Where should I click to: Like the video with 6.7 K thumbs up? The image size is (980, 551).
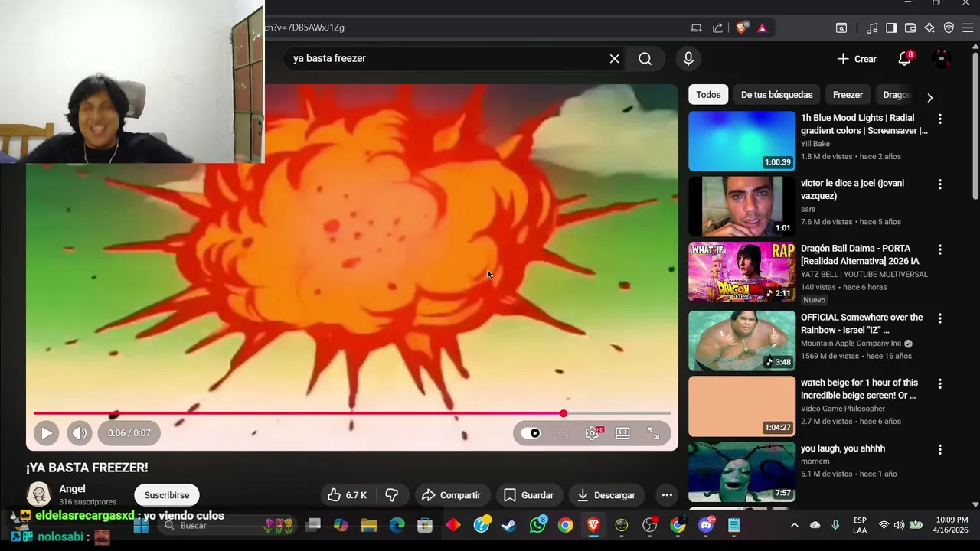(347, 495)
